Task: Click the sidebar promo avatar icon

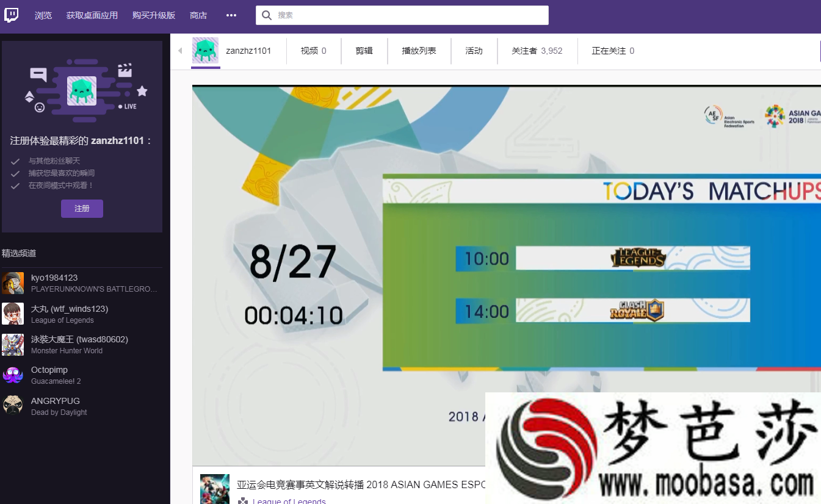Action: 82,92
